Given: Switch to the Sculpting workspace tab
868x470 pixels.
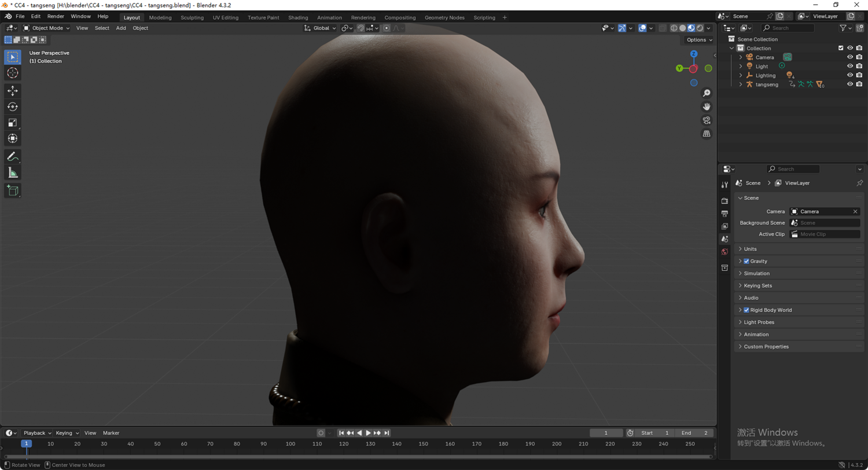Looking at the screenshot, I should point(192,17).
